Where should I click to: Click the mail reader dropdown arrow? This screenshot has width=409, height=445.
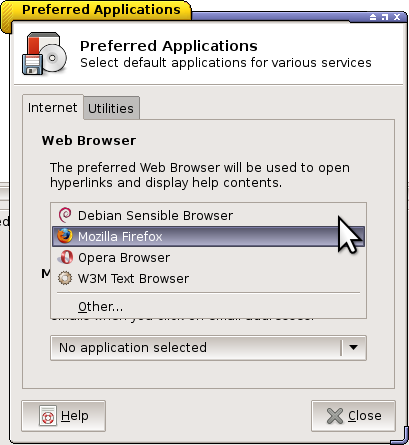[353, 348]
